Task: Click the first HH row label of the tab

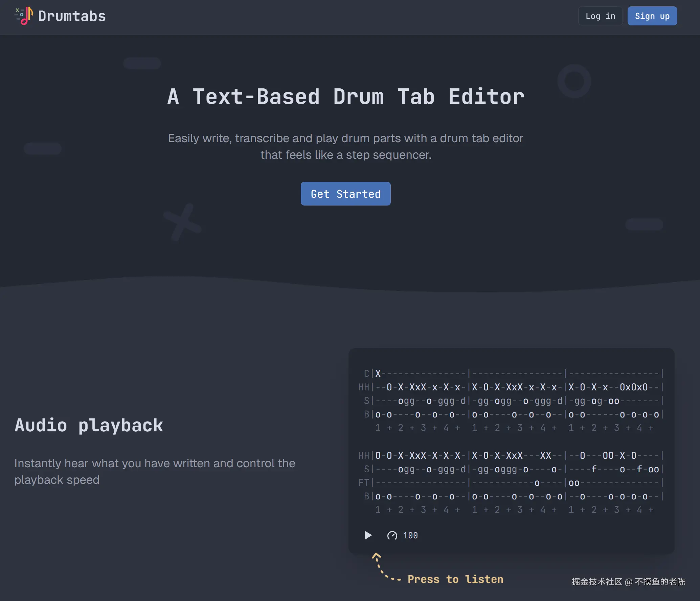Action: [x=364, y=387]
